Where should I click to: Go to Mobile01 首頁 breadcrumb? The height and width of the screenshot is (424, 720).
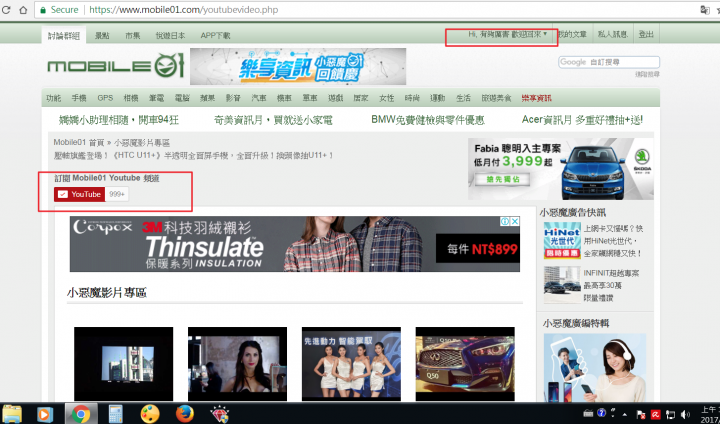point(79,142)
